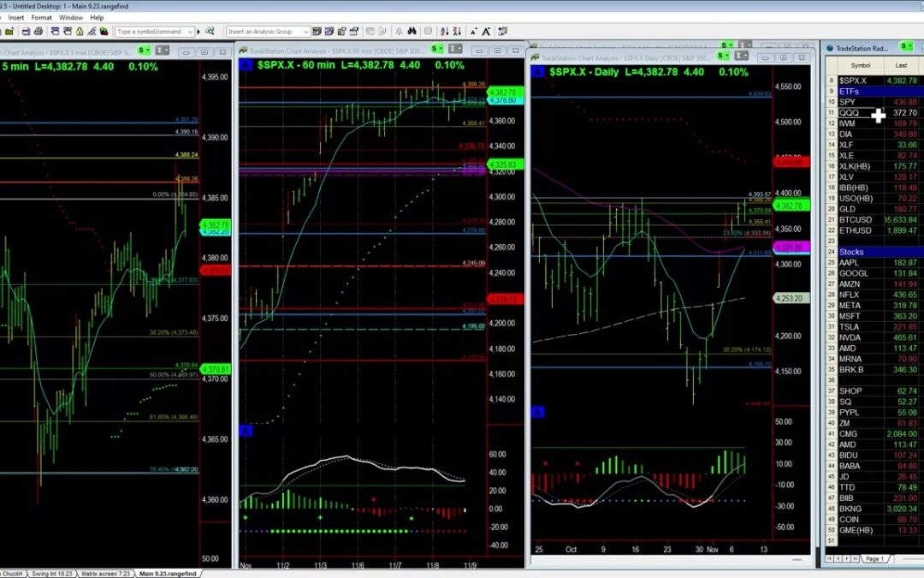The height and width of the screenshot is (578, 924).
Task: Click inside the Type a symbol/command field
Action: click(x=151, y=32)
